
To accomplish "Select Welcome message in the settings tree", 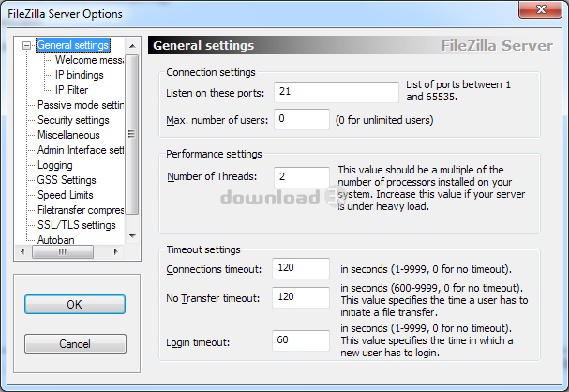I will coord(90,60).
